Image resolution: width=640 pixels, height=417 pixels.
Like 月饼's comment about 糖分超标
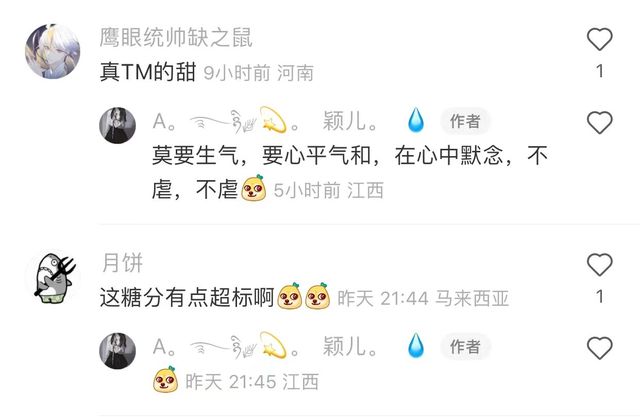(600, 265)
